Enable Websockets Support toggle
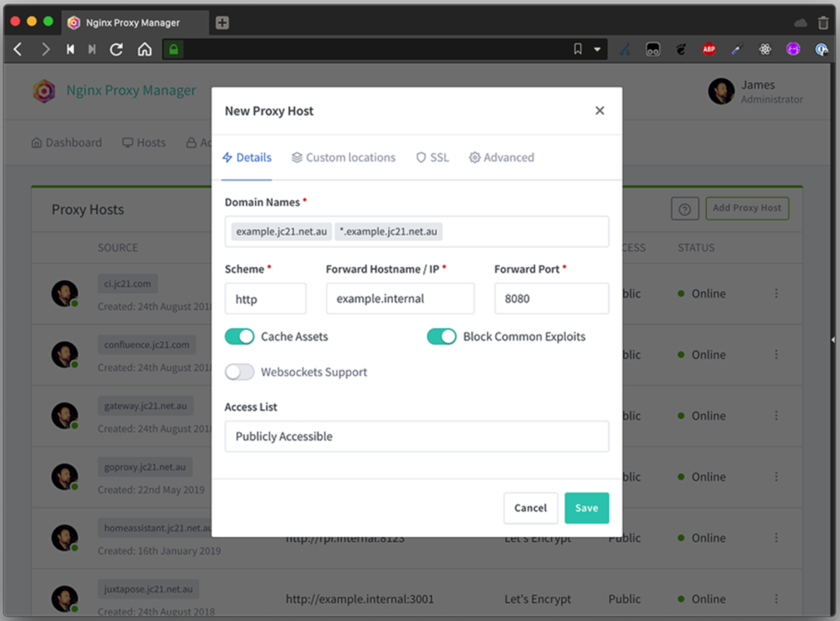This screenshot has height=621, width=840. pyautogui.click(x=240, y=372)
